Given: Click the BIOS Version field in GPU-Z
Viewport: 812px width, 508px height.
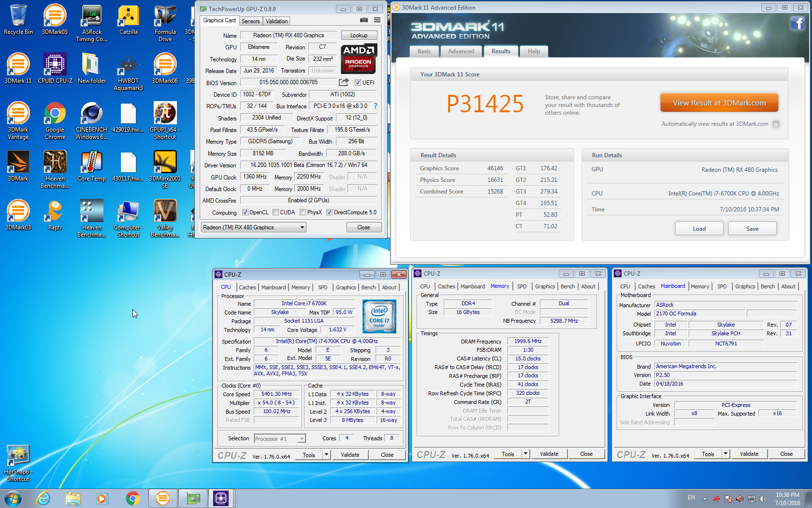Looking at the screenshot, I should (289, 83).
